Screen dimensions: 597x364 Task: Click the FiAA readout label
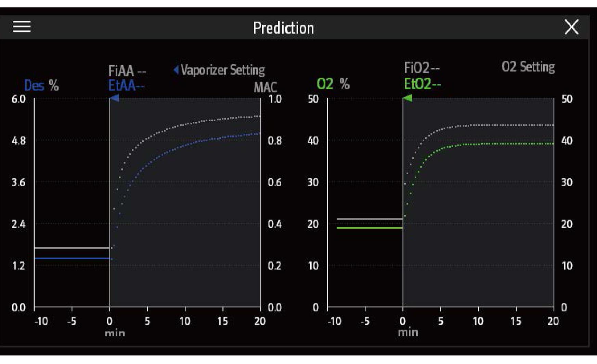pos(127,71)
